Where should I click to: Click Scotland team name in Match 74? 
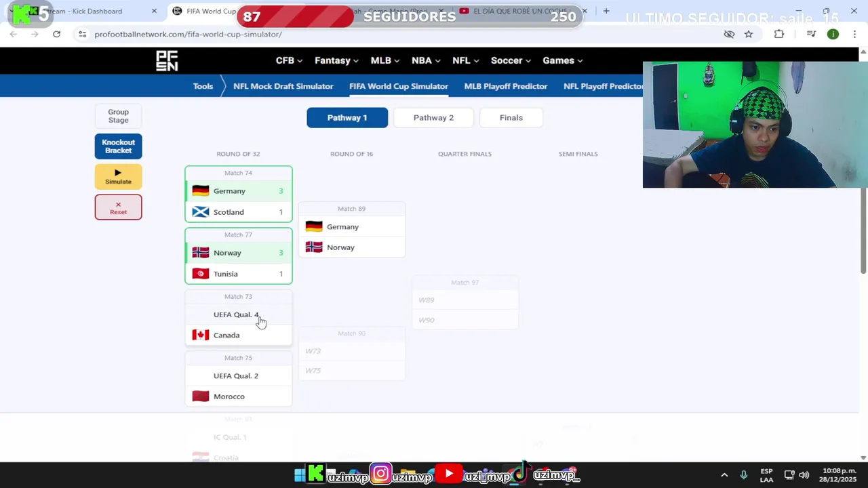(229, 212)
